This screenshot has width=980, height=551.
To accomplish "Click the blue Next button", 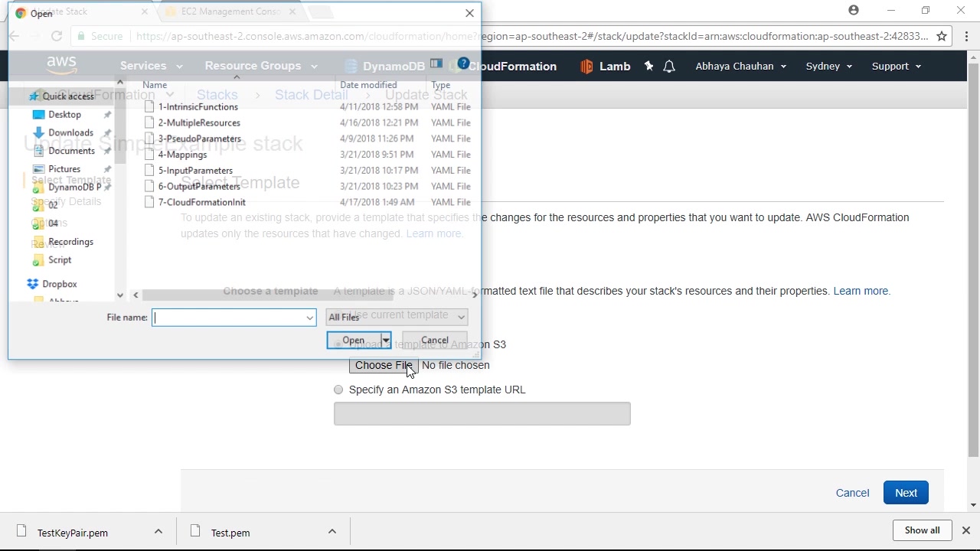I will click(x=906, y=493).
